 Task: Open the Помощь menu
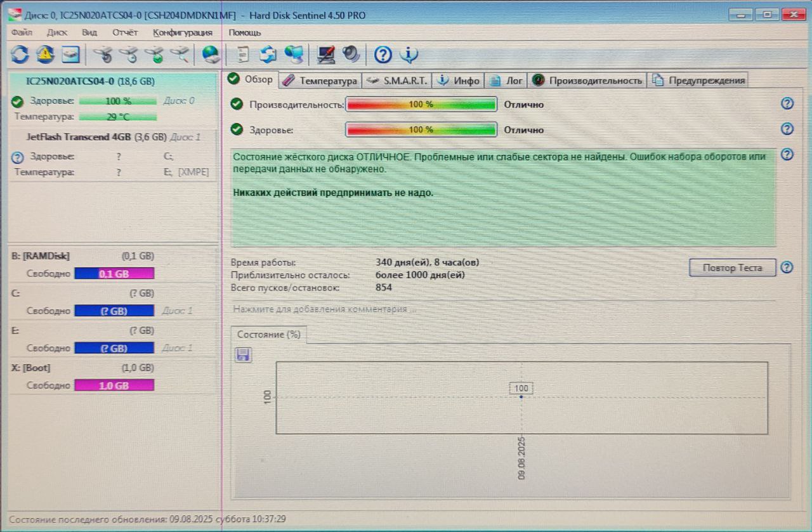(244, 32)
